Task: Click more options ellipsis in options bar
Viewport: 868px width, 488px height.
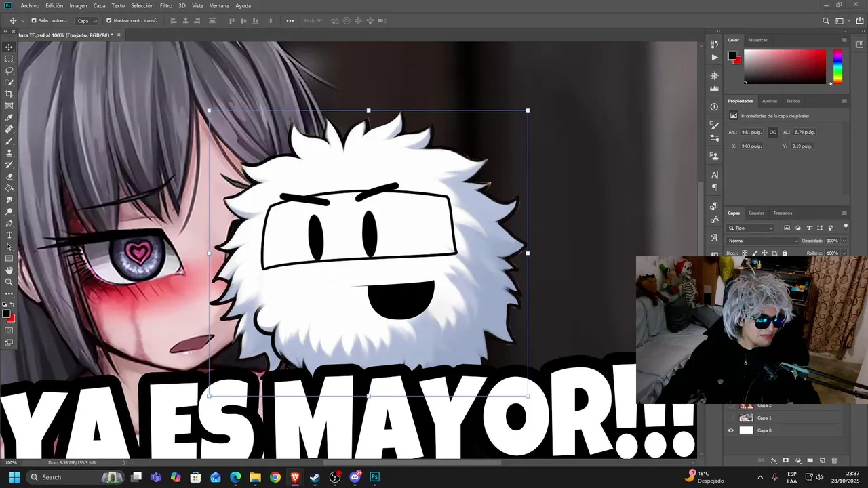Action: tap(290, 21)
